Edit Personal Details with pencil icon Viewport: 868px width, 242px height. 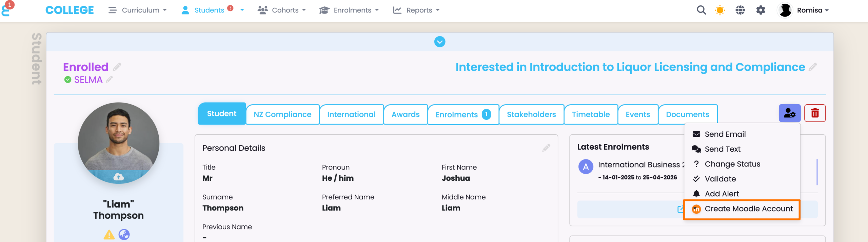click(546, 148)
